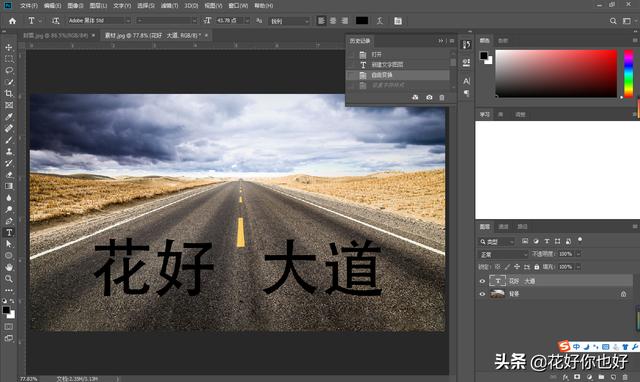Viewport: 640px width, 382px height.
Task: Select the Path Selection tool
Action: (9, 244)
